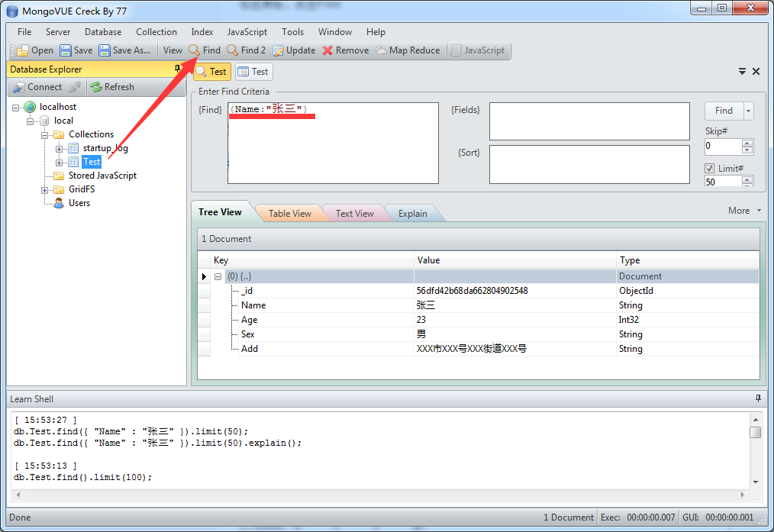Click the Refresh icon in Database Explorer
The image size is (774, 532).
coord(95,86)
